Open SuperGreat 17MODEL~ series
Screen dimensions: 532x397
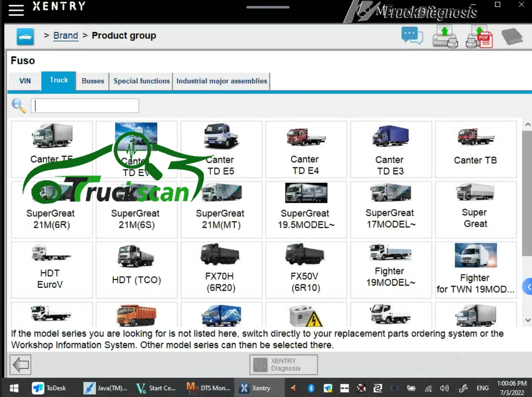[x=391, y=210]
